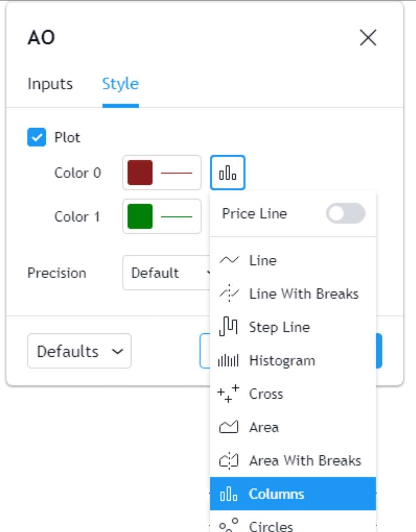Switch to the Inputs tab

pyautogui.click(x=50, y=83)
